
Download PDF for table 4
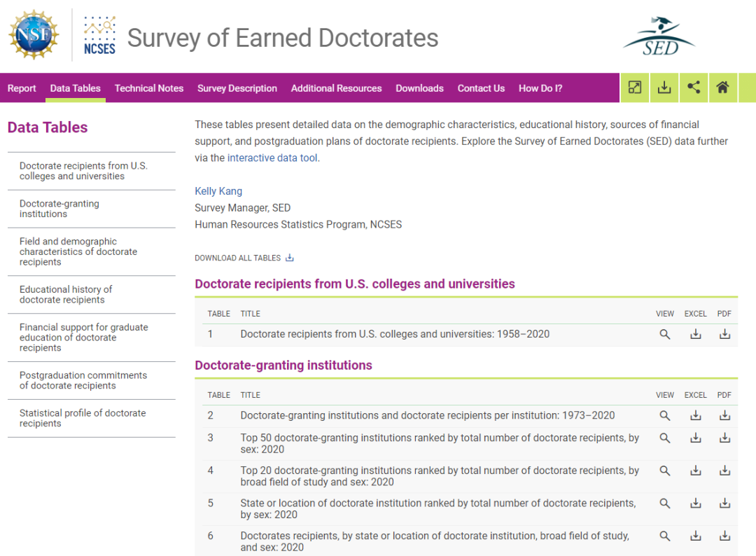pos(724,471)
